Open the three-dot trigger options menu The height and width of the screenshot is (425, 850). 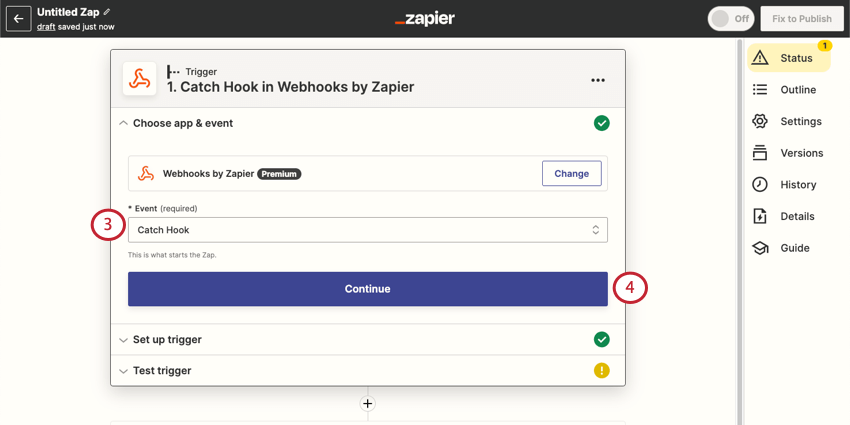pyautogui.click(x=597, y=80)
